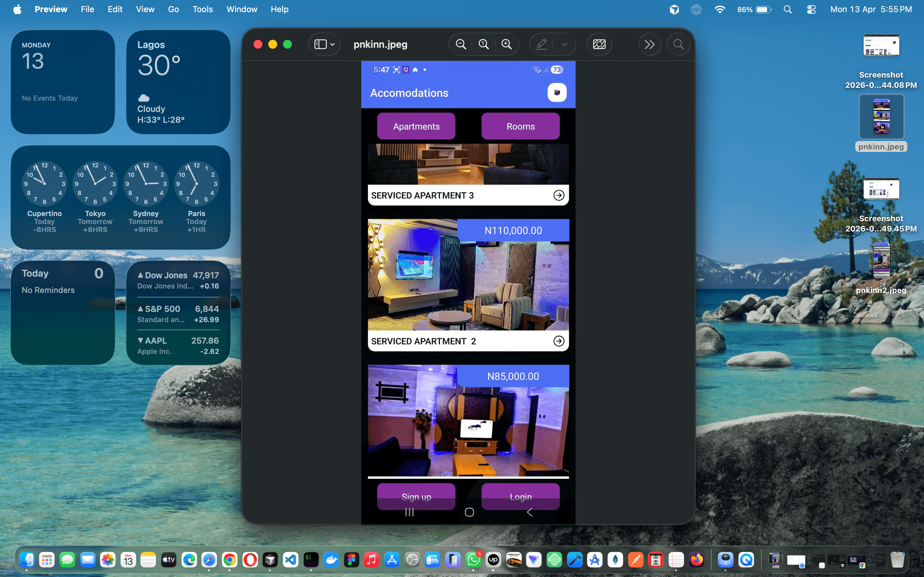The height and width of the screenshot is (577, 924).
Task: Launch Firefox from the Dock
Action: 697,560
